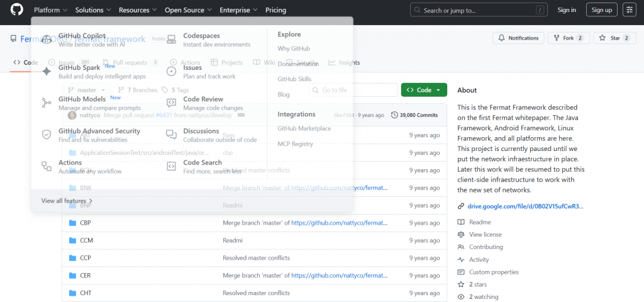Open GitHub Models menu entry

pos(82,99)
